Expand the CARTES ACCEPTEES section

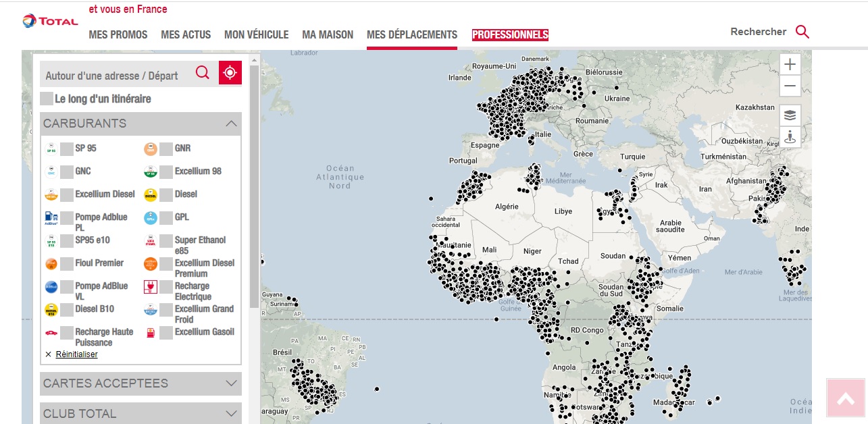[x=141, y=383]
